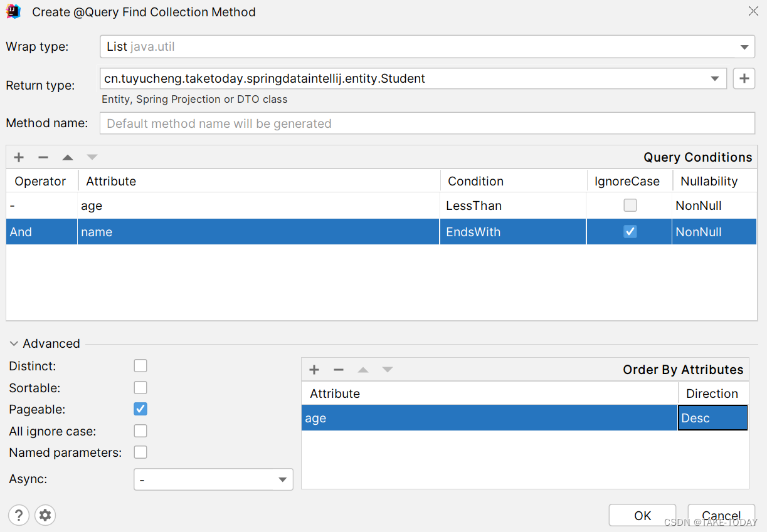The height and width of the screenshot is (532, 767).
Task: Open help with the question mark icon
Action: (19, 515)
